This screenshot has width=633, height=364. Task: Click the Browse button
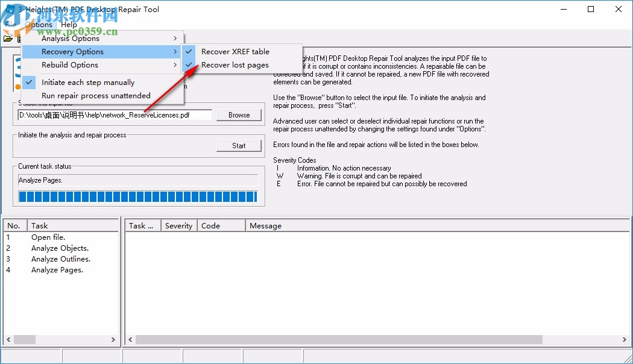pyautogui.click(x=239, y=115)
